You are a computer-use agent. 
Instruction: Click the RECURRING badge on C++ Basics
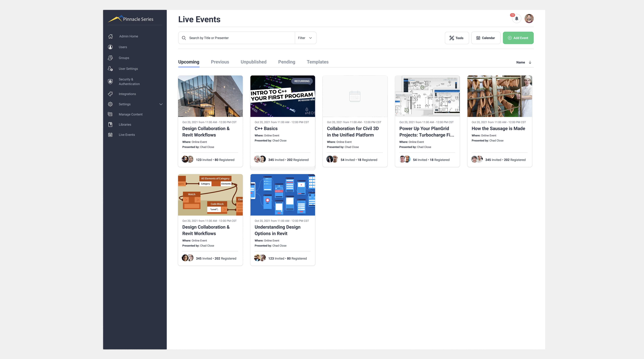pyautogui.click(x=302, y=81)
